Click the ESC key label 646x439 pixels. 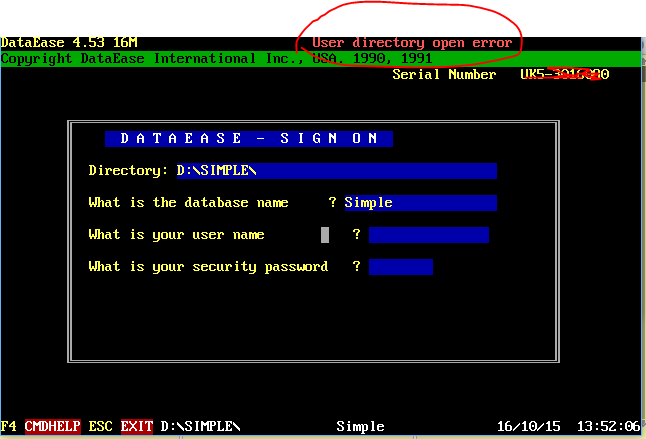click(101, 426)
